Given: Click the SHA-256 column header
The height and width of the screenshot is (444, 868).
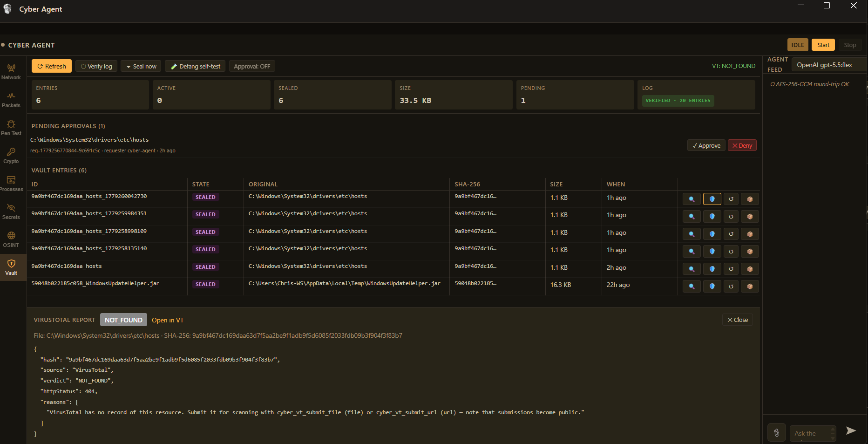Looking at the screenshot, I should pos(467,184).
